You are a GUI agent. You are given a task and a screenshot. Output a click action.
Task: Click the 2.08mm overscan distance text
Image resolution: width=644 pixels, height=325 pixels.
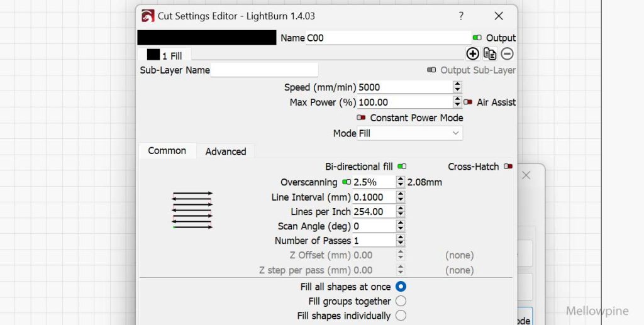pyautogui.click(x=425, y=182)
